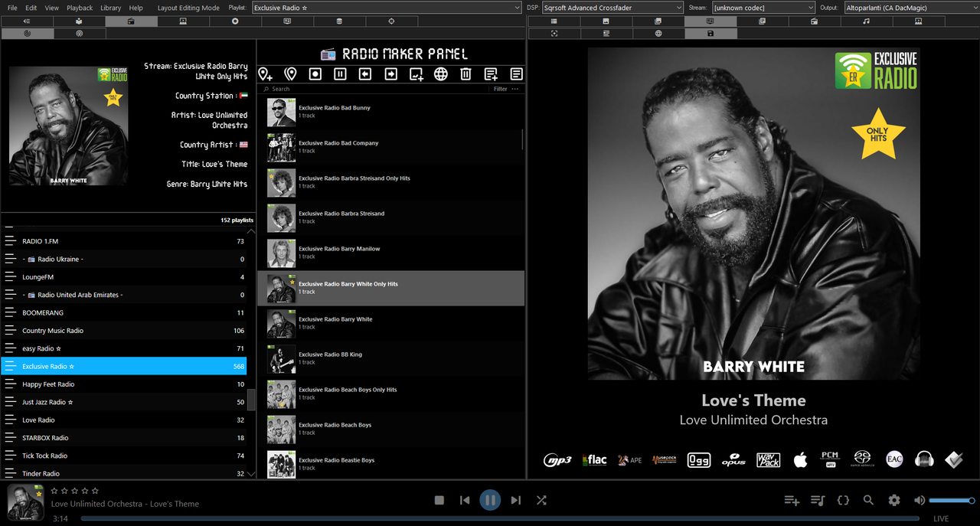Adjust the volume slider in bottom bar
Image resolution: width=980 pixels, height=526 pixels.
pyautogui.click(x=952, y=501)
